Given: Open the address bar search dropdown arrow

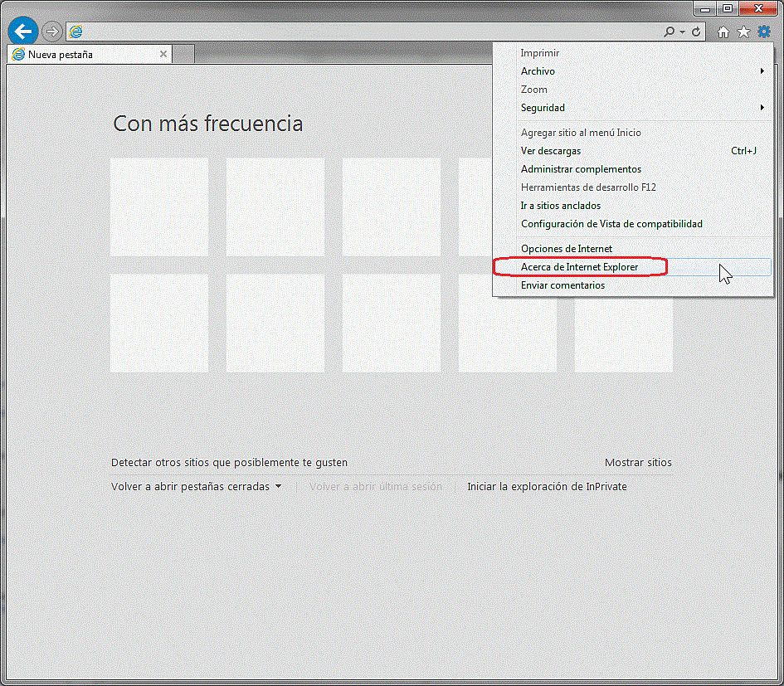Looking at the screenshot, I should tap(682, 32).
